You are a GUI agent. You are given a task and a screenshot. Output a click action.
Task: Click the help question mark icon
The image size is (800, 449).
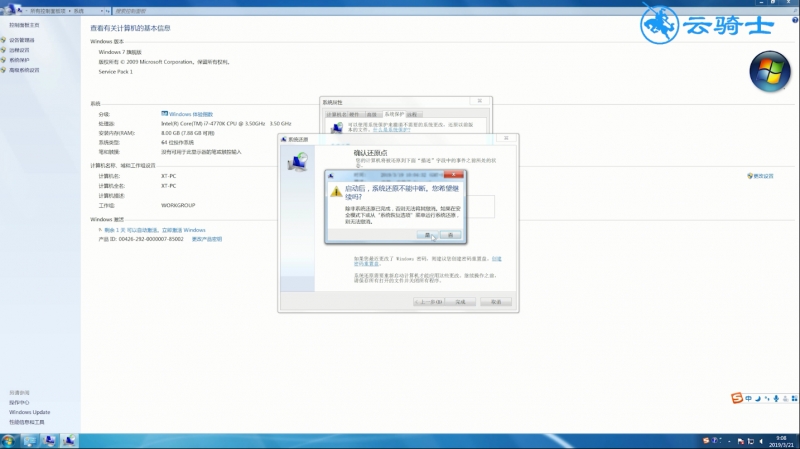tap(795, 20)
